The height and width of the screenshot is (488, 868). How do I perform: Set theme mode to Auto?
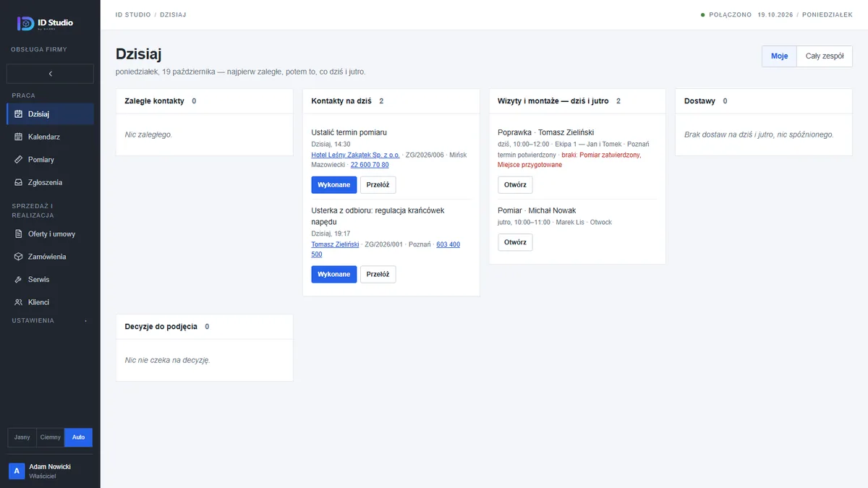pos(78,437)
